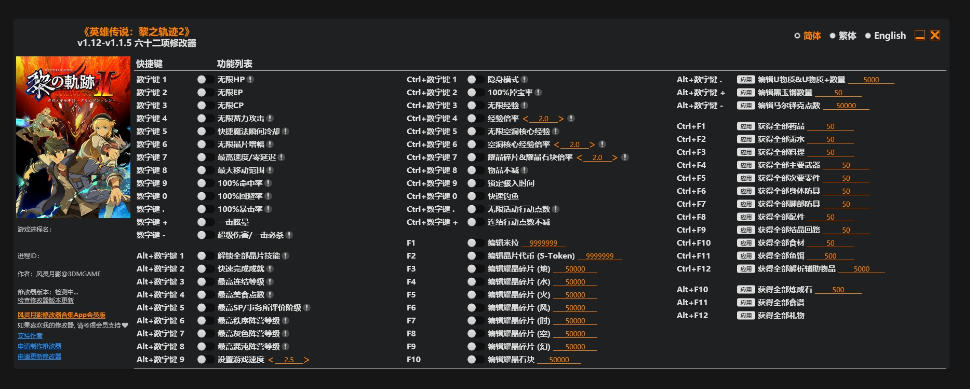Image resolution: width=970 pixels, height=389 pixels.
Task: Open the orange 风灵月影 App link in sidebar
Action: [x=61, y=315]
